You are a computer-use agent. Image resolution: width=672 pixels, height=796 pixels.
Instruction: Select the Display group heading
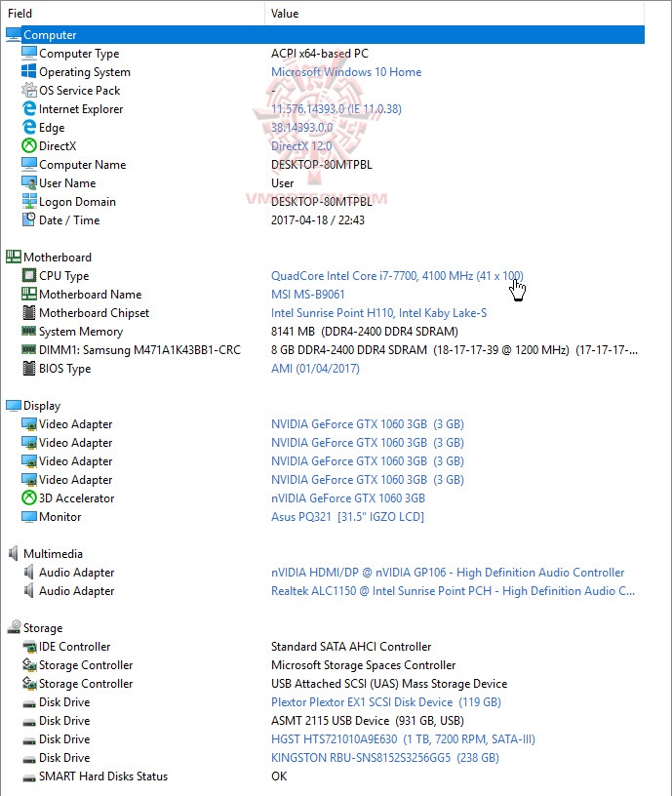[x=42, y=406]
